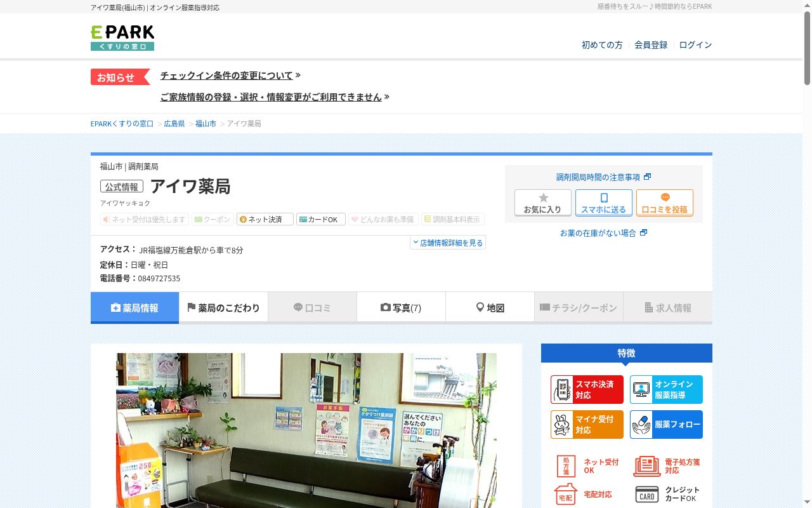812x508 pixels.
Task: Click the クーポン tag
Action: point(213,219)
